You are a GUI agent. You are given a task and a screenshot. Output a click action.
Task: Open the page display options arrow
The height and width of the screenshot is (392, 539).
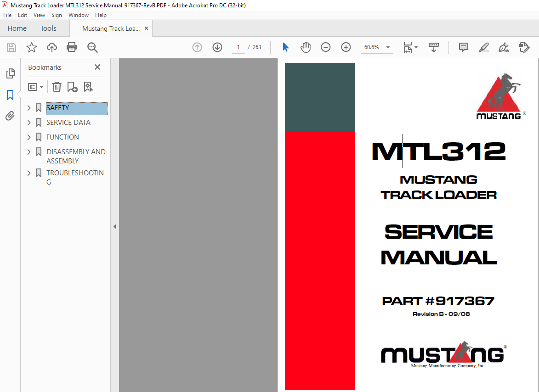[416, 47]
